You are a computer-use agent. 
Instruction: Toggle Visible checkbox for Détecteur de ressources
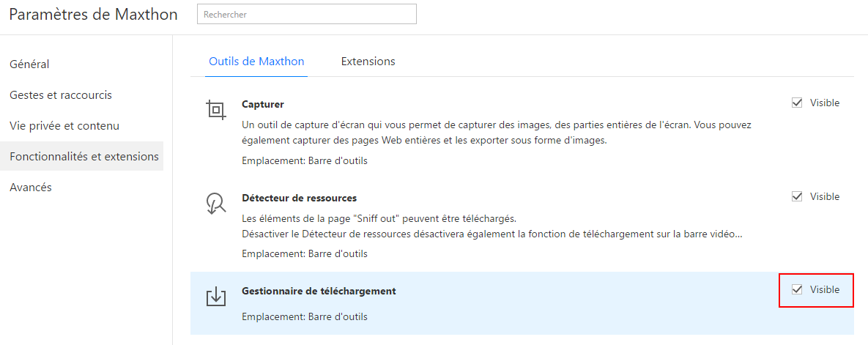tap(797, 196)
